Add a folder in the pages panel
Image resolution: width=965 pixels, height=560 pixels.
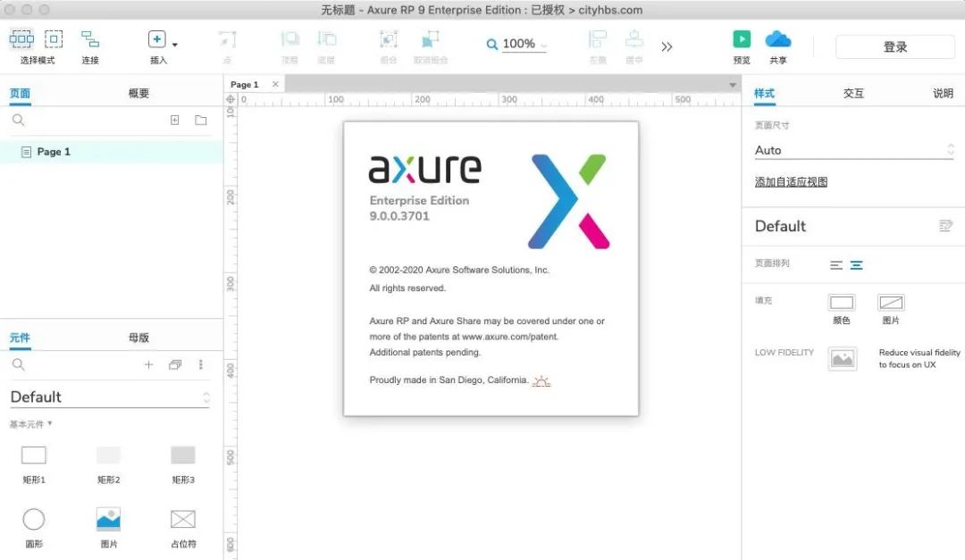[201, 120]
